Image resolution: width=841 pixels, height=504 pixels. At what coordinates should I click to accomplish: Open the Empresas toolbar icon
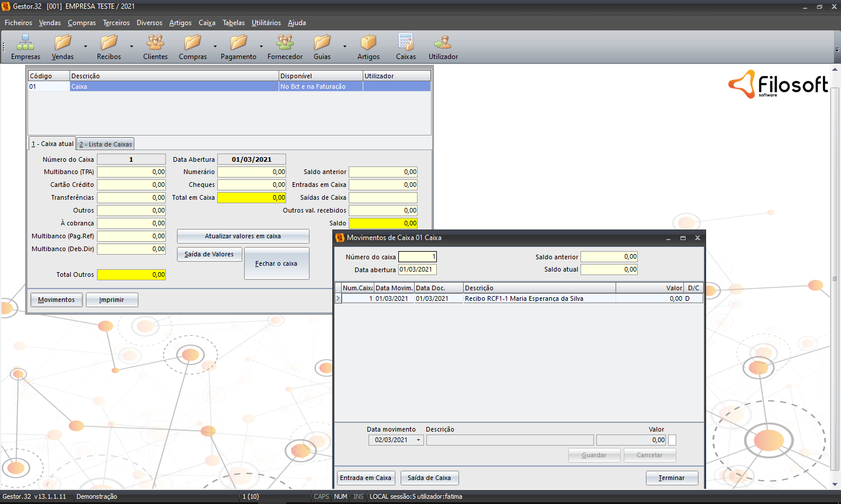(x=25, y=43)
